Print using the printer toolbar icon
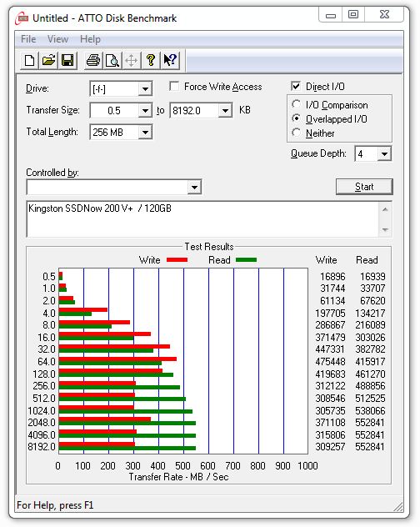 pyautogui.click(x=93, y=61)
